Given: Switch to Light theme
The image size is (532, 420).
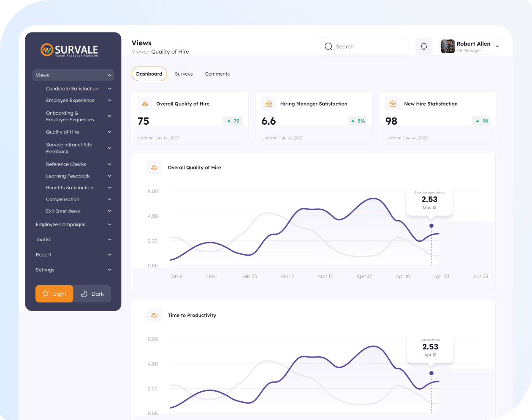Looking at the screenshot, I should pyautogui.click(x=54, y=294).
